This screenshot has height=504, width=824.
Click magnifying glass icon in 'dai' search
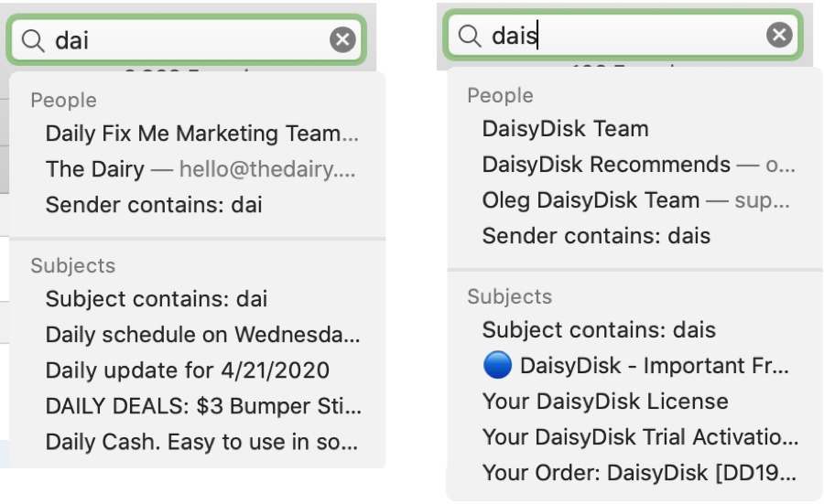point(33,40)
